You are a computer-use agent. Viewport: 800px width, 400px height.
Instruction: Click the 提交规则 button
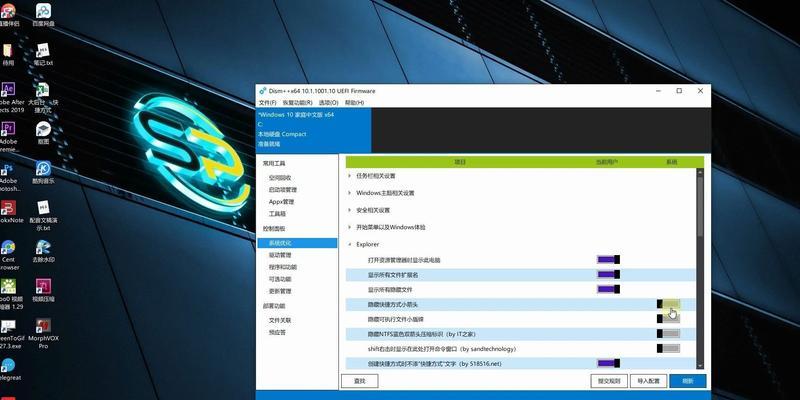(609, 381)
